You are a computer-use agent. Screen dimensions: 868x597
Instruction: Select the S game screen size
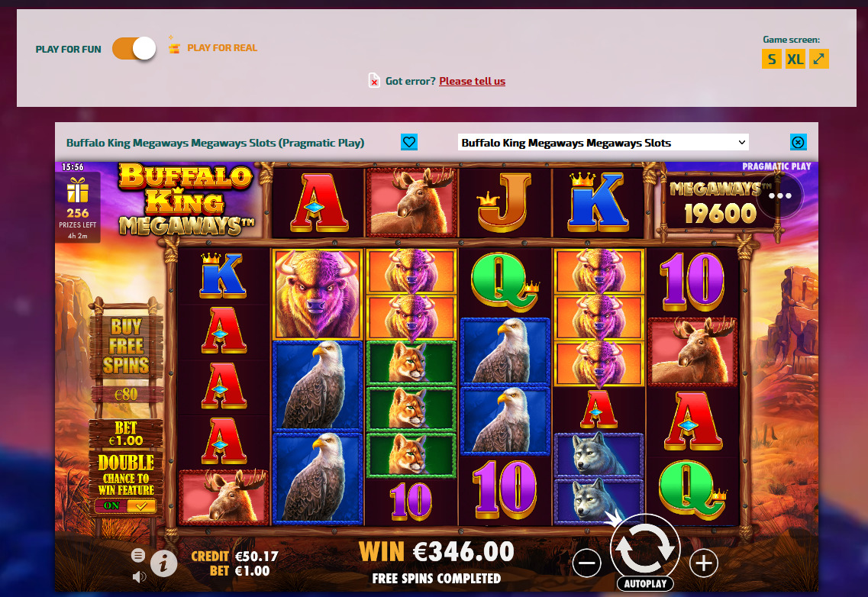click(772, 59)
